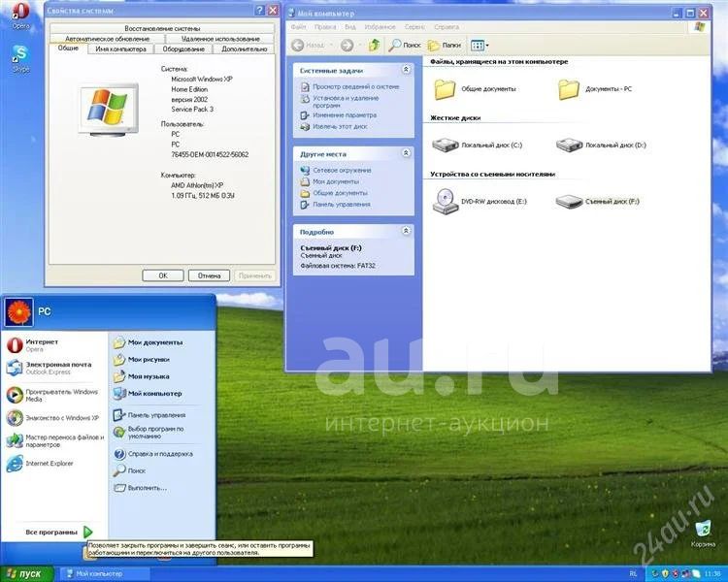This screenshot has height=582, width=728.
Task: Select Локальный диск (C:) drive
Action: click(477, 145)
